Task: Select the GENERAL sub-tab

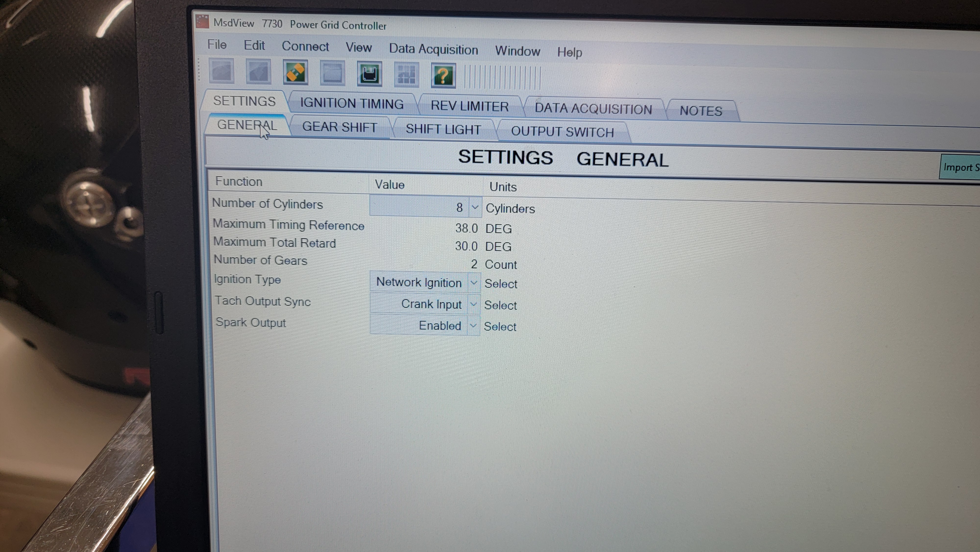Action: [x=247, y=125]
